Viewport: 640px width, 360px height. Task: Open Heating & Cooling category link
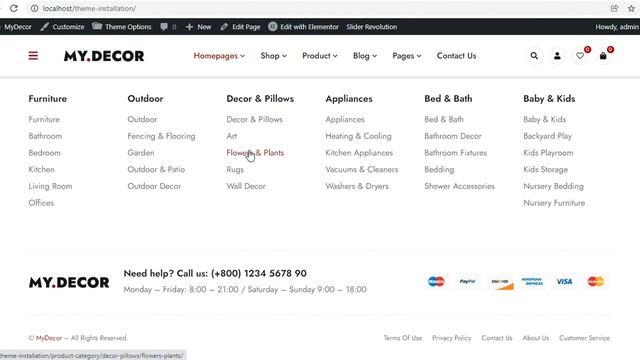(x=358, y=136)
